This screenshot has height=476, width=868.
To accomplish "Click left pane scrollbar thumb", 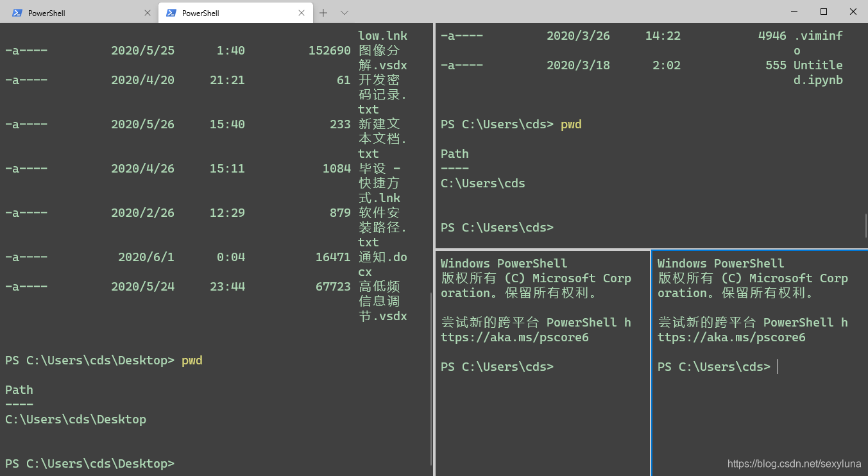I will pos(430,380).
